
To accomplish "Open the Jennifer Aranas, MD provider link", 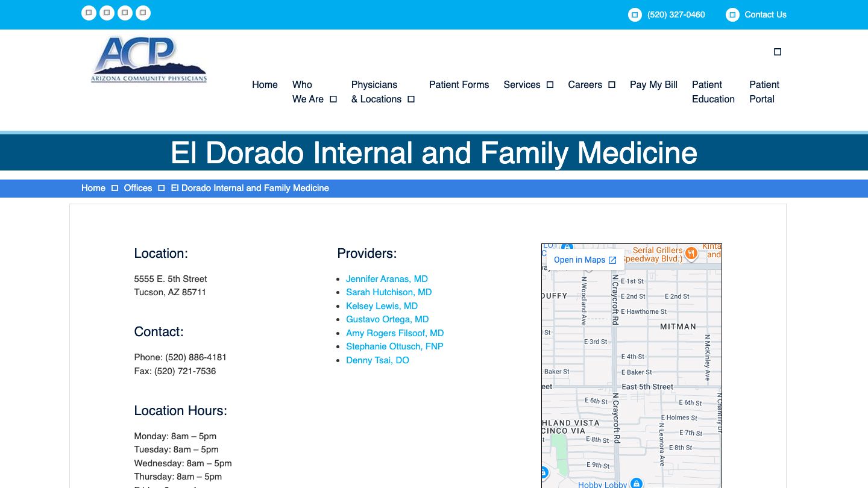I will coord(386,278).
